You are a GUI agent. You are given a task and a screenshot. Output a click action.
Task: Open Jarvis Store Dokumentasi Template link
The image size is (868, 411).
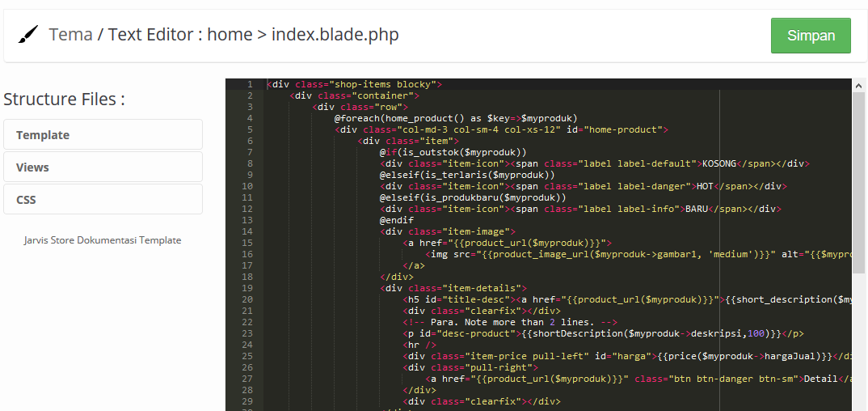coord(103,240)
